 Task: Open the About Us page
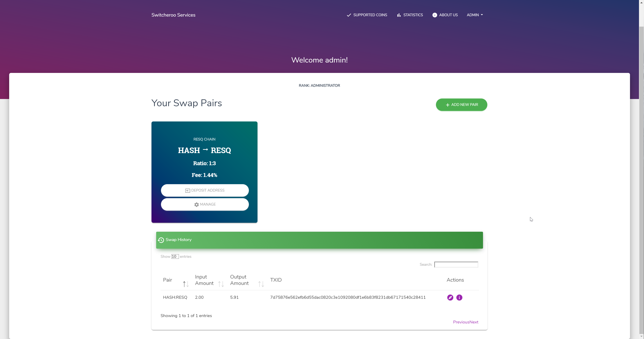[448, 15]
